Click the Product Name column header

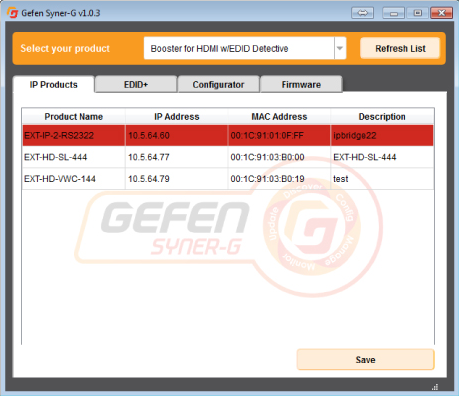coord(74,117)
